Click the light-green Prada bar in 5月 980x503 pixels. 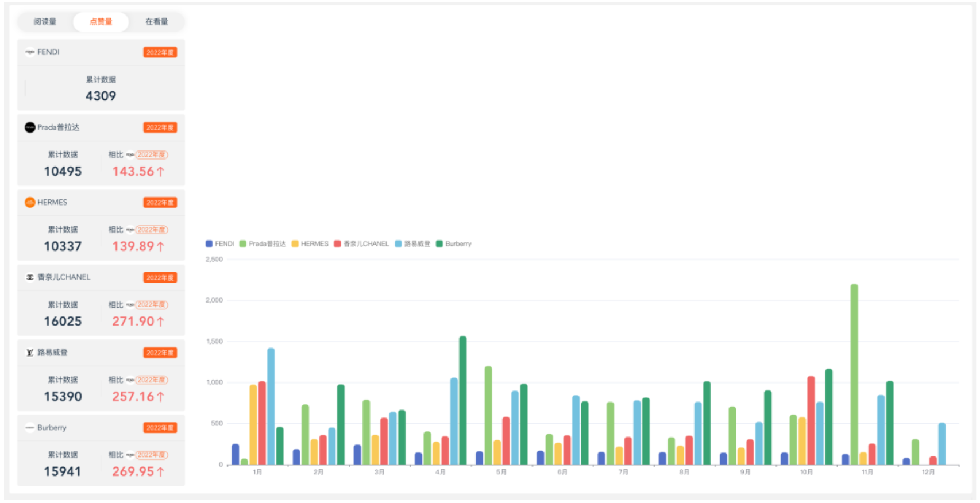[x=488, y=416]
